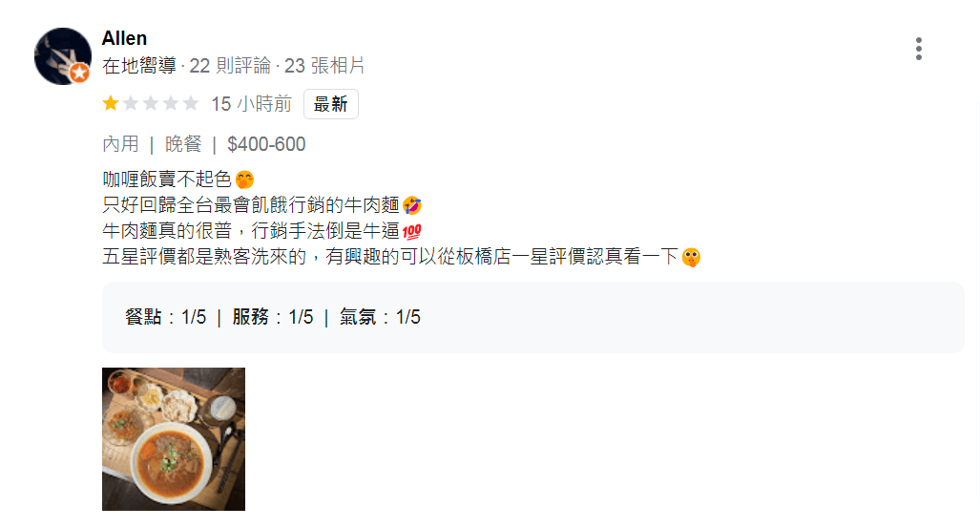Click the 15 小時前 timestamp
980x528 pixels.
coord(251,104)
